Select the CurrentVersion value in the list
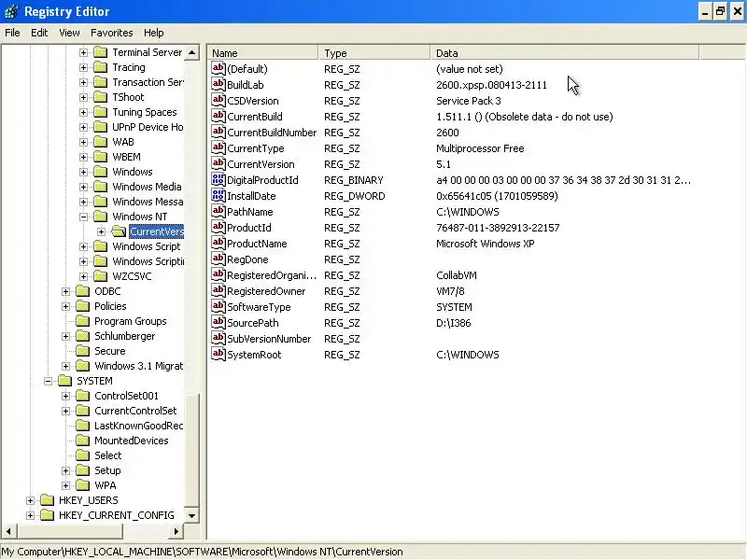This screenshot has height=560, width=747. [261, 164]
